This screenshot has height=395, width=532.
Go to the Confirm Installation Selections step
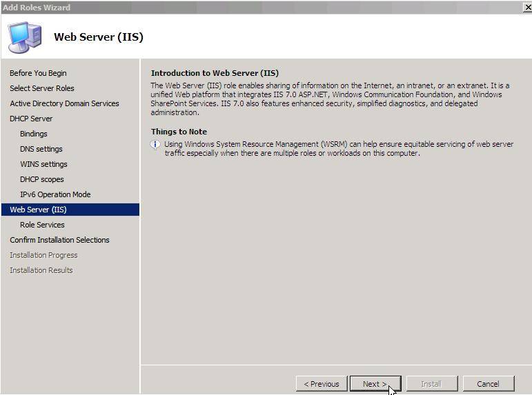(59, 240)
